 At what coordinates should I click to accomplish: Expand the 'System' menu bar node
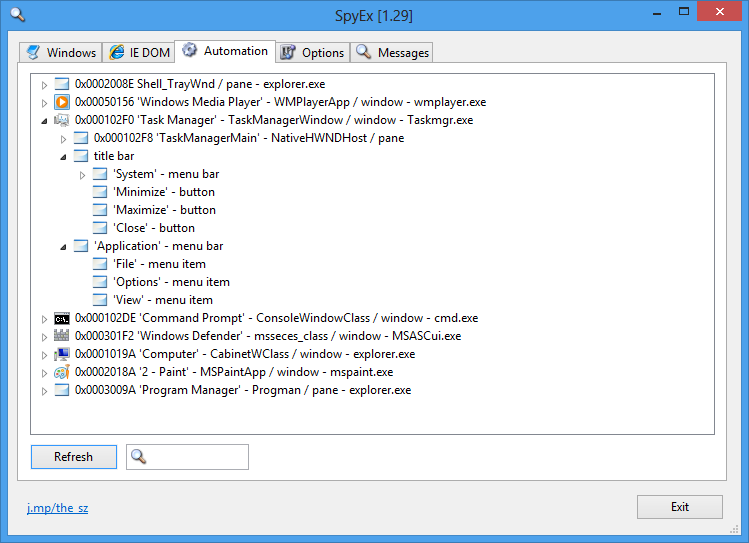(x=83, y=175)
